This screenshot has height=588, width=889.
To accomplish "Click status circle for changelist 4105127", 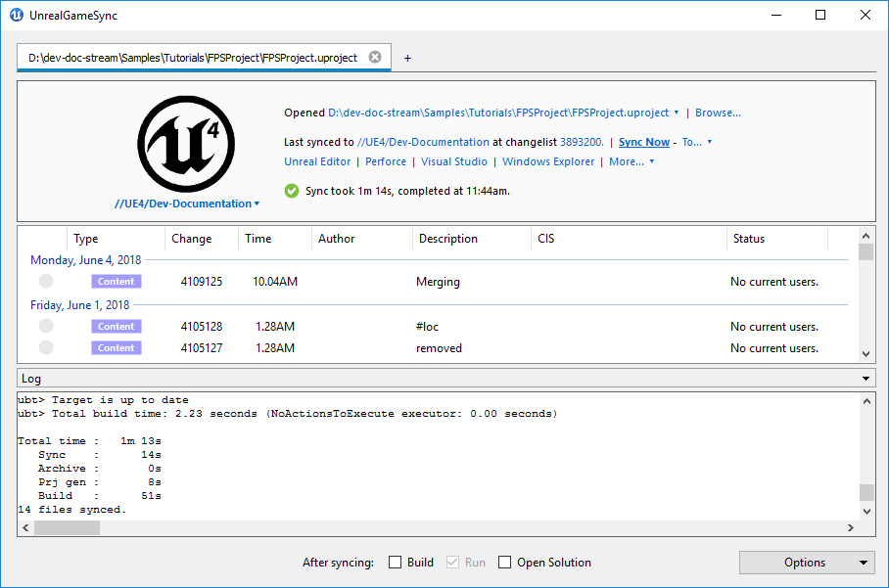I will pos(46,348).
